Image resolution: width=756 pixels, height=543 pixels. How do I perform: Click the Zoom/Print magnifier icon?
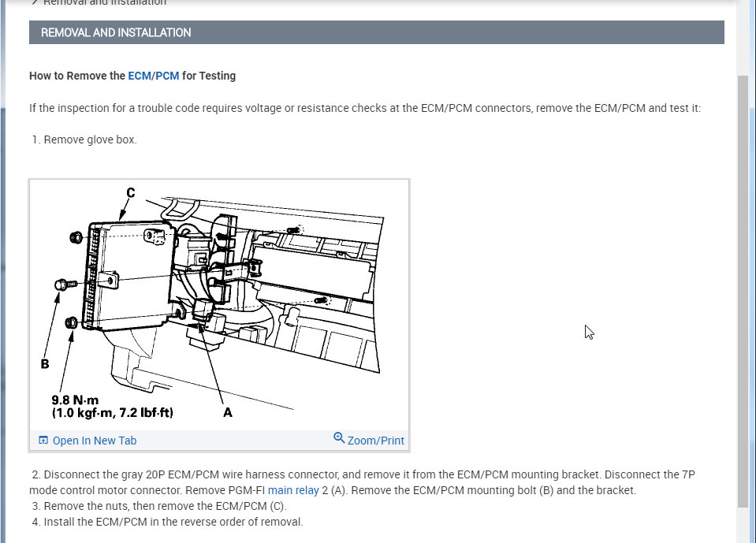pyautogui.click(x=339, y=437)
